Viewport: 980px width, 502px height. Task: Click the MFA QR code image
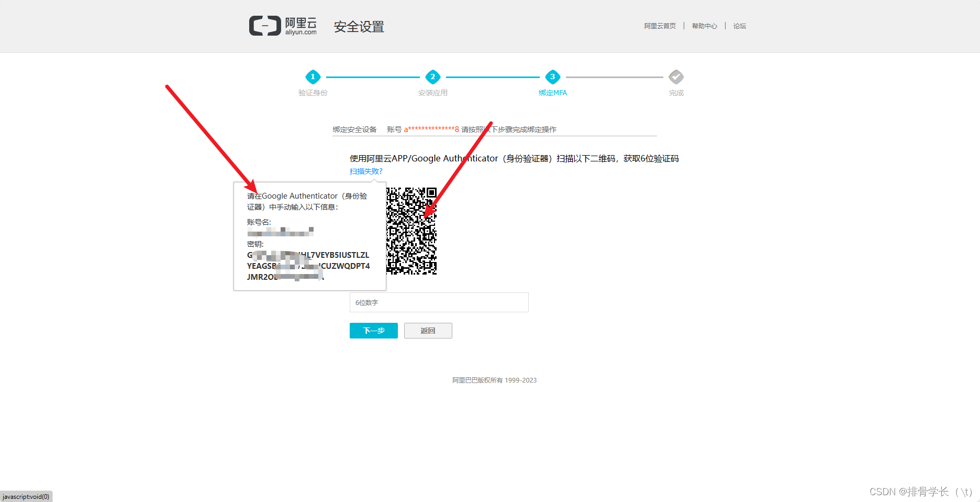pos(411,231)
